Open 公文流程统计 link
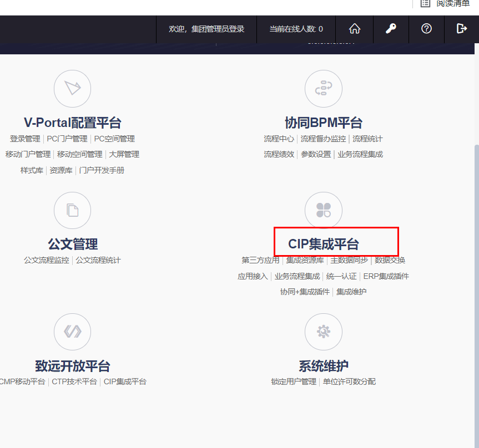479x448 pixels. 98,260
